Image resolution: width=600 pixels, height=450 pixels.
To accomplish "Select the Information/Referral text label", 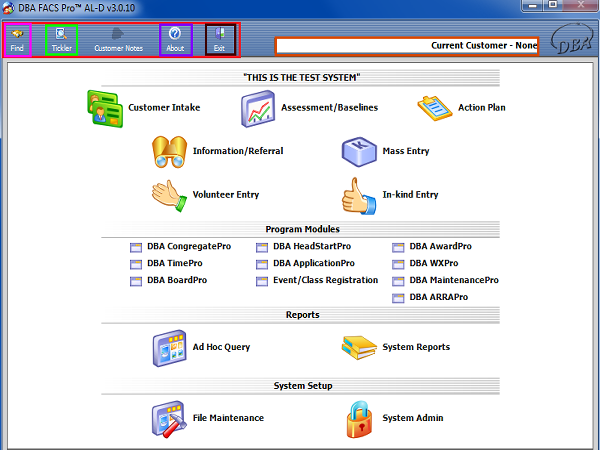I will pyautogui.click(x=238, y=151).
